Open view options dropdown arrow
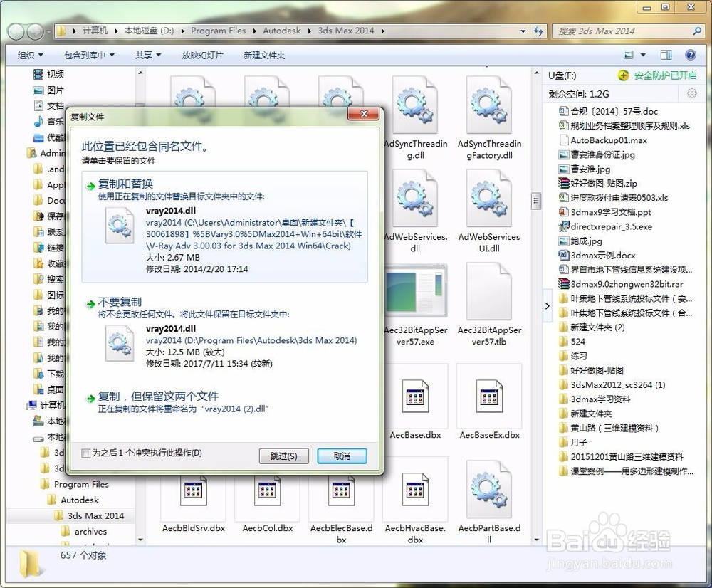712x588 pixels. click(x=643, y=55)
